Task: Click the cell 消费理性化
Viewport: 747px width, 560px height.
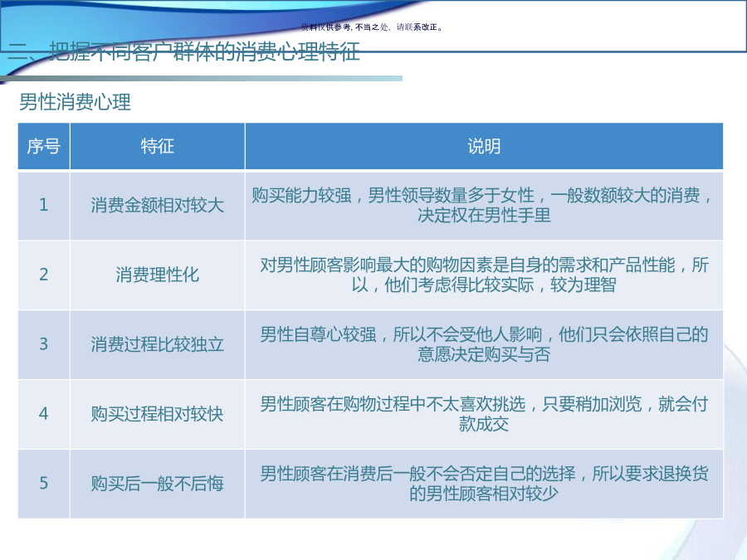Action: [158, 275]
